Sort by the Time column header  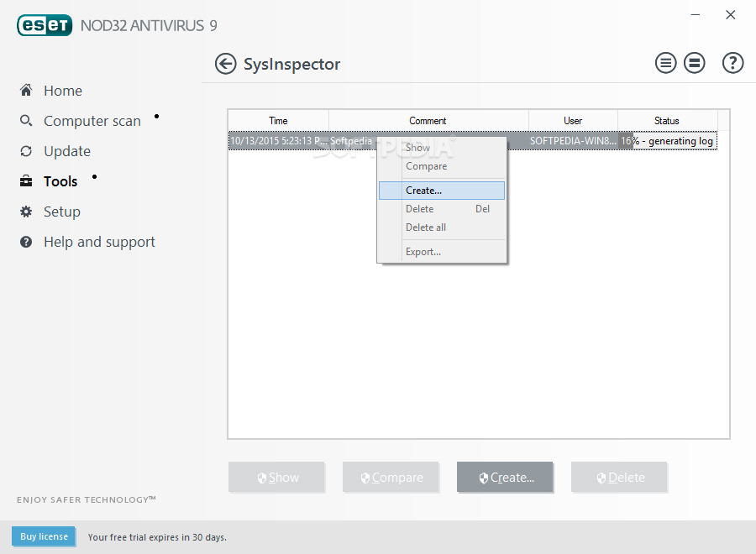(x=278, y=120)
